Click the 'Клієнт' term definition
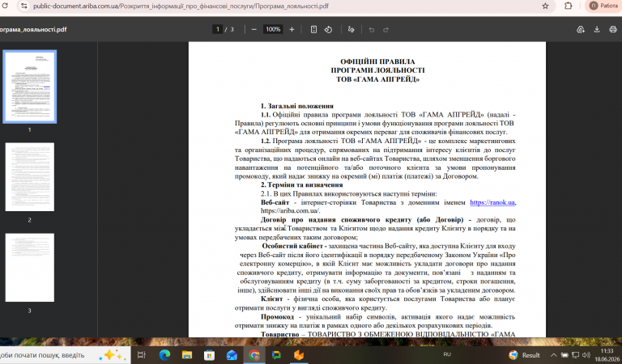 272,299
